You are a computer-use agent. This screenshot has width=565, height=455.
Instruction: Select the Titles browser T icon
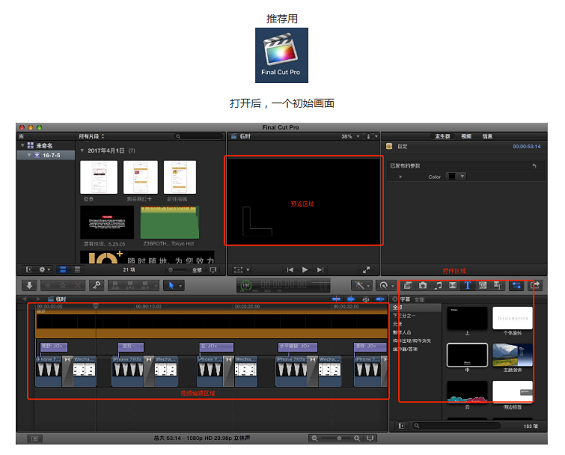pyautogui.click(x=468, y=285)
